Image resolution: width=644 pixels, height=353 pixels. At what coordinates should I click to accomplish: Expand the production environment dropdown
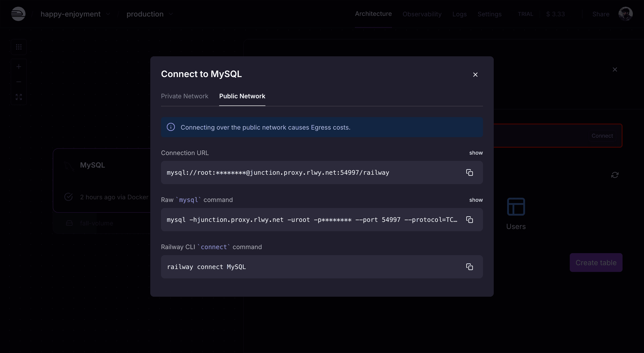pyautogui.click(x=171, y=14)
